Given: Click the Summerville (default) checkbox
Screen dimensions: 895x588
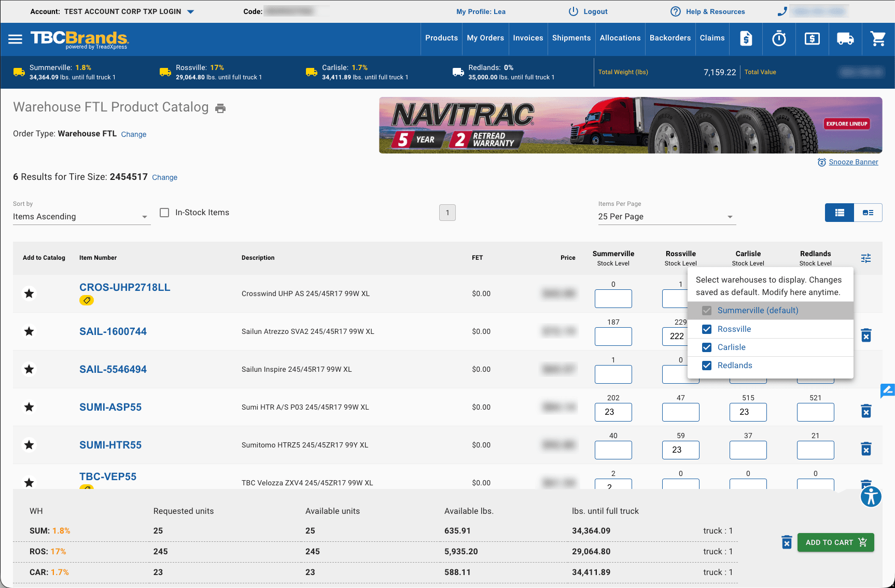Looking at the screenshot, I should click(x=706, y=311).
